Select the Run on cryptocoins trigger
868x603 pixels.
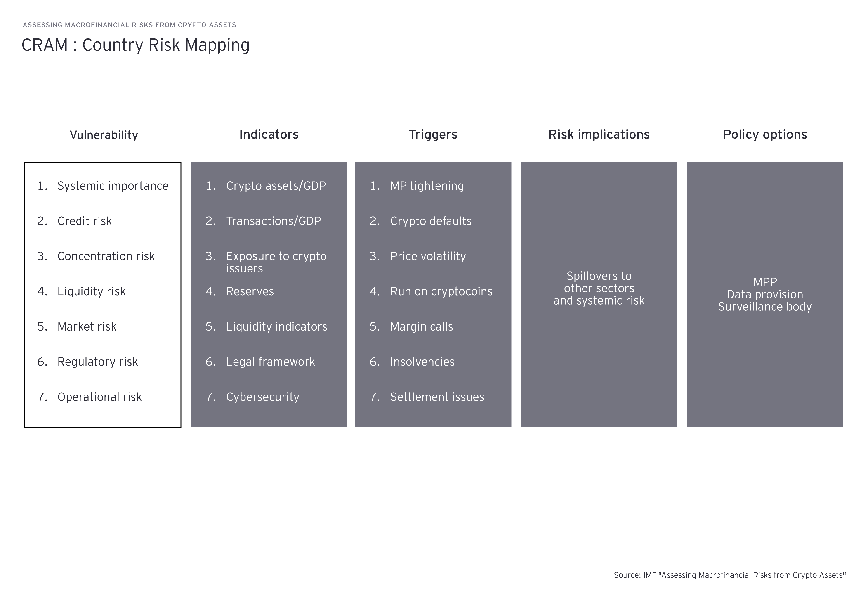(441, 291)
